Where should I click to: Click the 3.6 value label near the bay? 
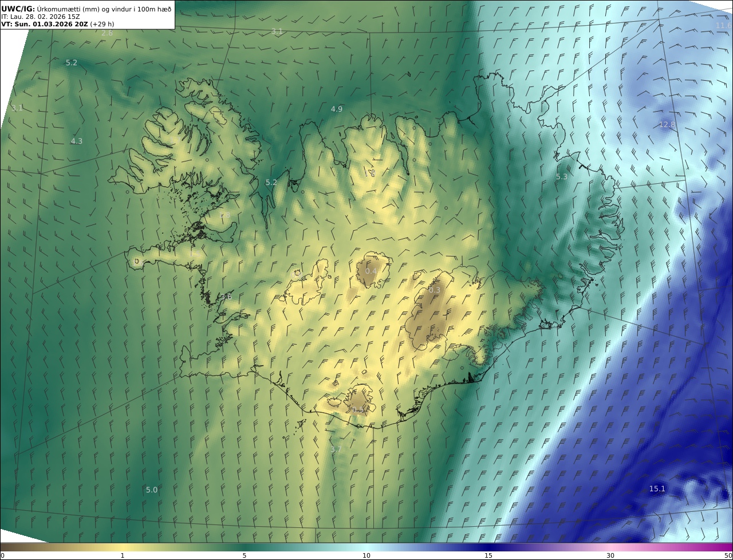point(226,297)
